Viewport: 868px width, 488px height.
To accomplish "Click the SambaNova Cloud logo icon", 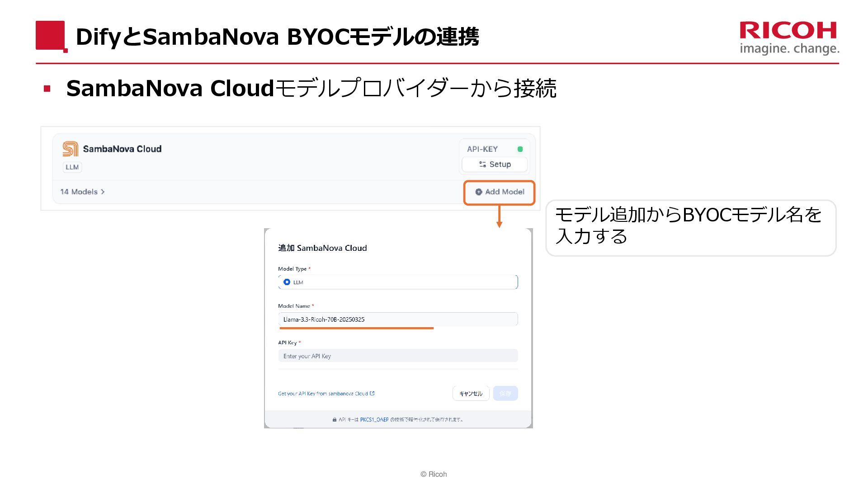I will click(x=70, y=149).
